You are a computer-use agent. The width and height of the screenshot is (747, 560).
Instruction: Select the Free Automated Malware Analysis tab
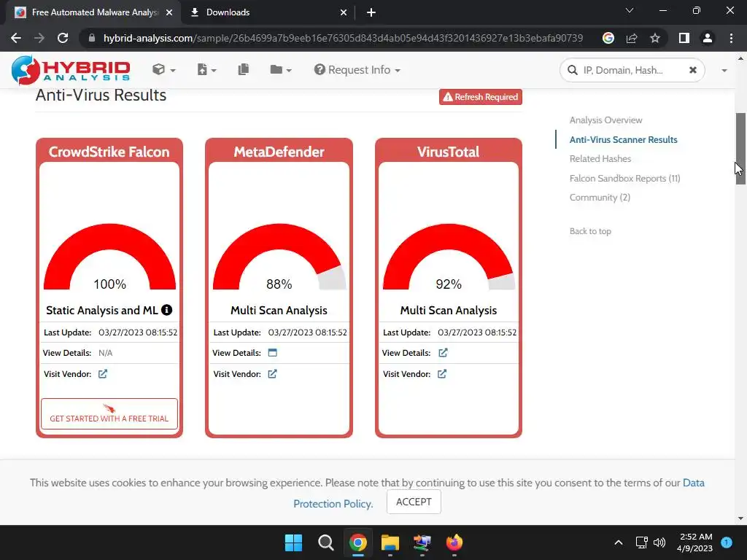click(x=93, y=12)
